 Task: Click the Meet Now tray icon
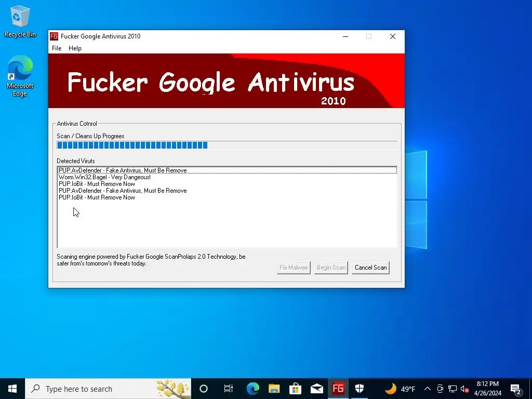440,389
